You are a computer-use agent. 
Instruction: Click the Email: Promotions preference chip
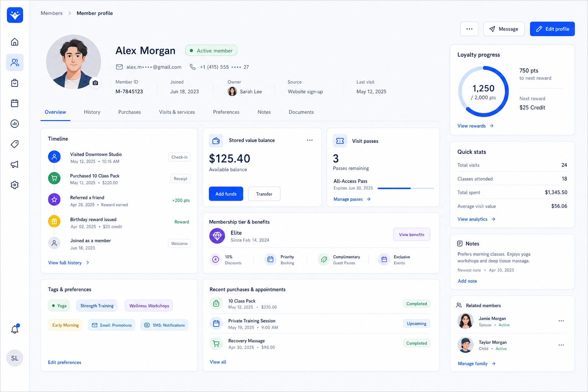tap(111, 325)
